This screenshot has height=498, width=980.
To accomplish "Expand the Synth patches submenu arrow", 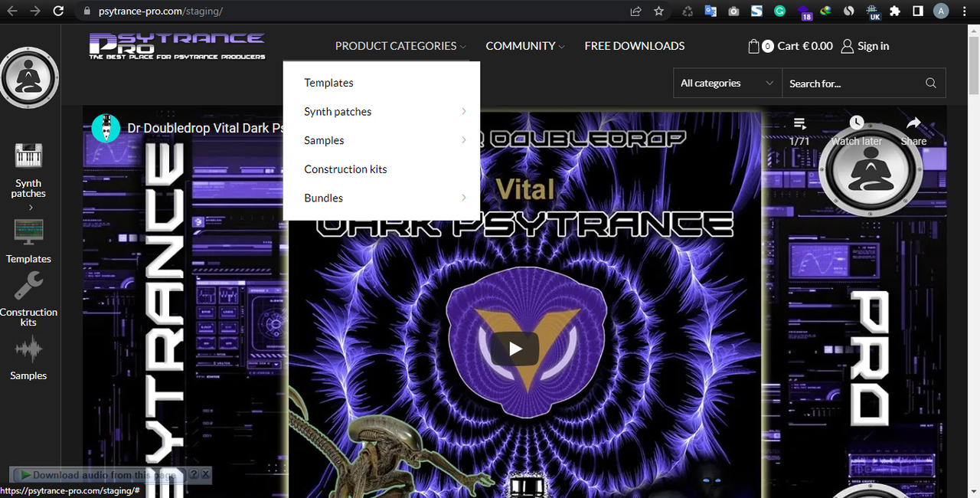I will [464, 112].
